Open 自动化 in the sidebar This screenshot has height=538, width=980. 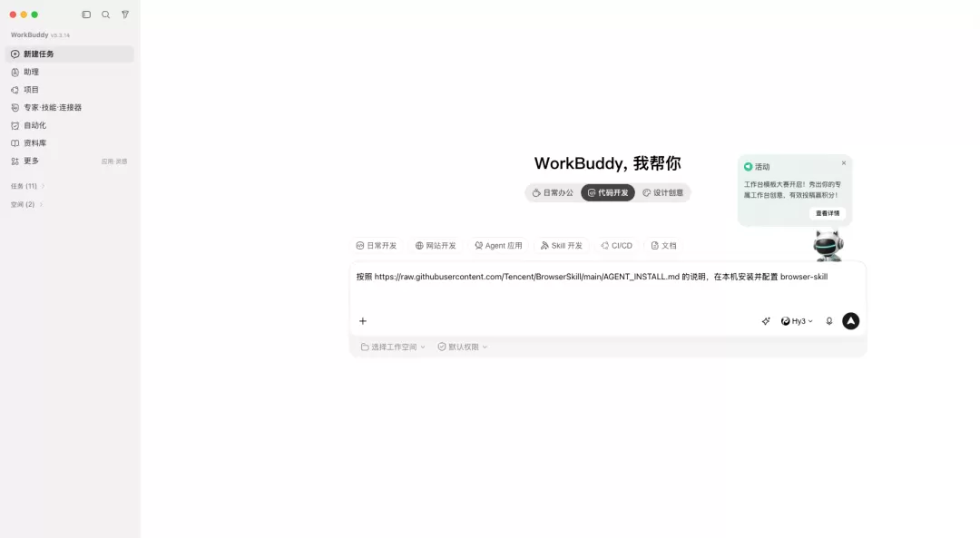(x=69, y=125)
